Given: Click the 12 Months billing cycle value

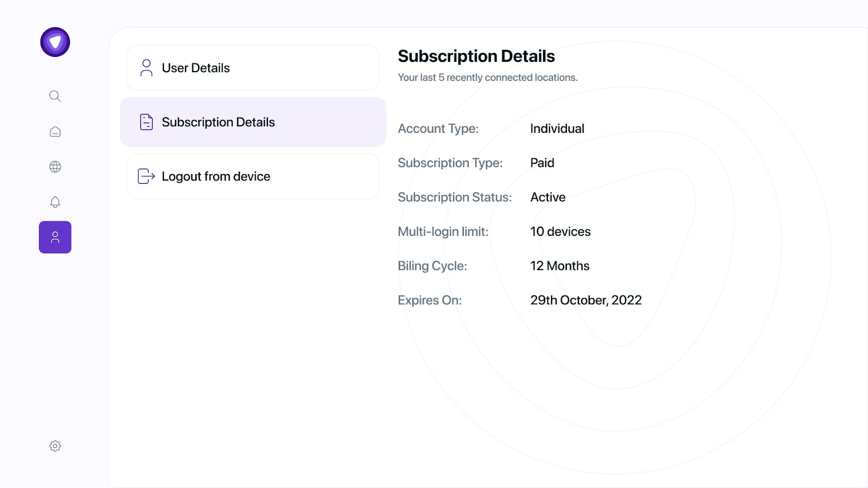Looking at the screenshot, I should [x=560, y=266].
